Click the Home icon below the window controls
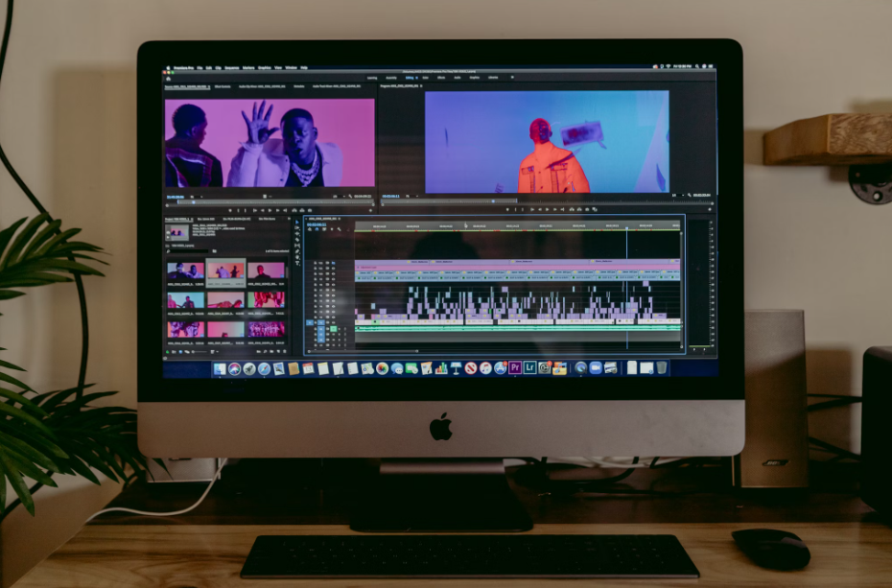892x588 pixels. pyautogui.click(x=169, y=79)
